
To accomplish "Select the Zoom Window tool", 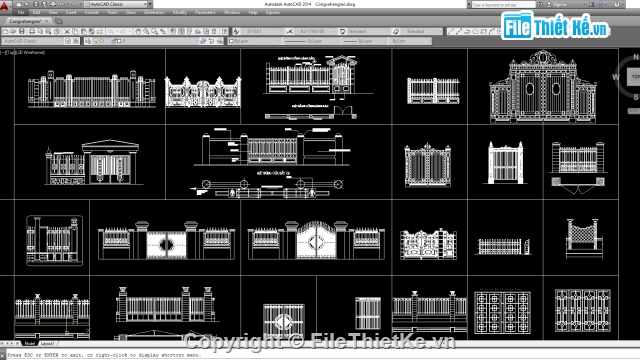I will 154,31.
